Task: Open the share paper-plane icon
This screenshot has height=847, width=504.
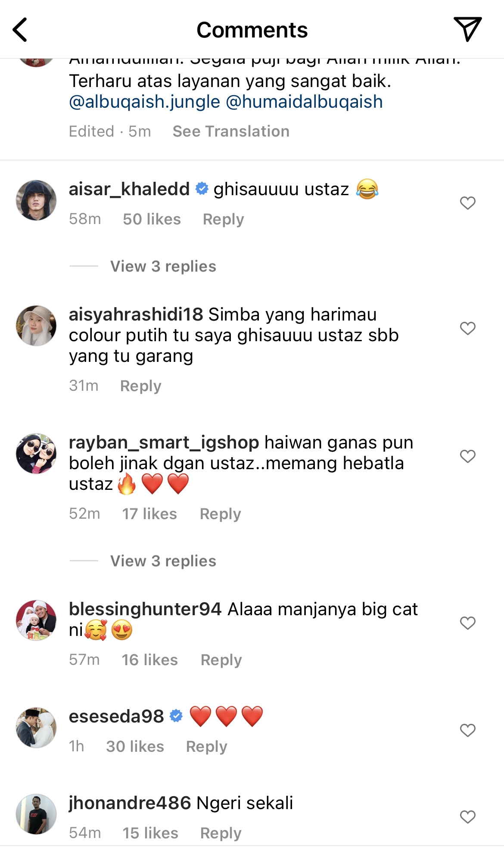Action: point(467,29)
